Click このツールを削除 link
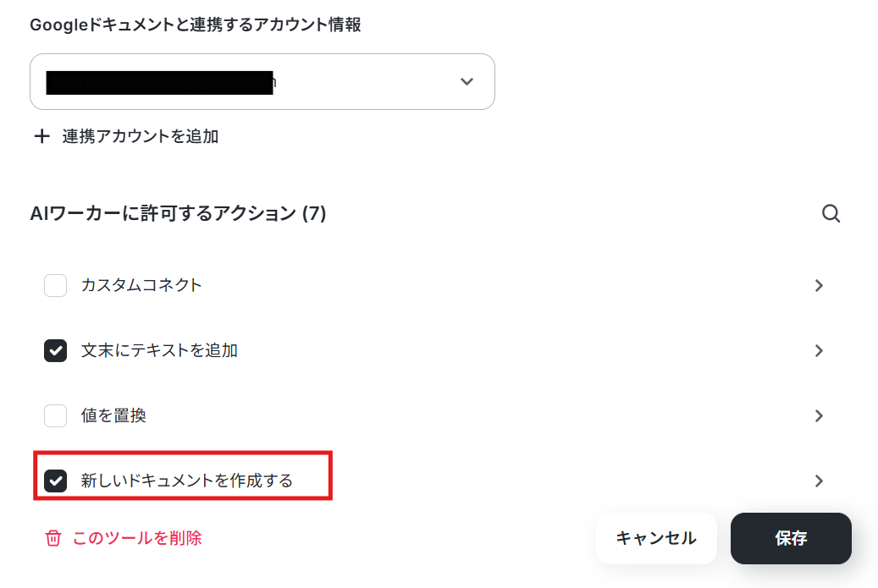 coord(137,538)
